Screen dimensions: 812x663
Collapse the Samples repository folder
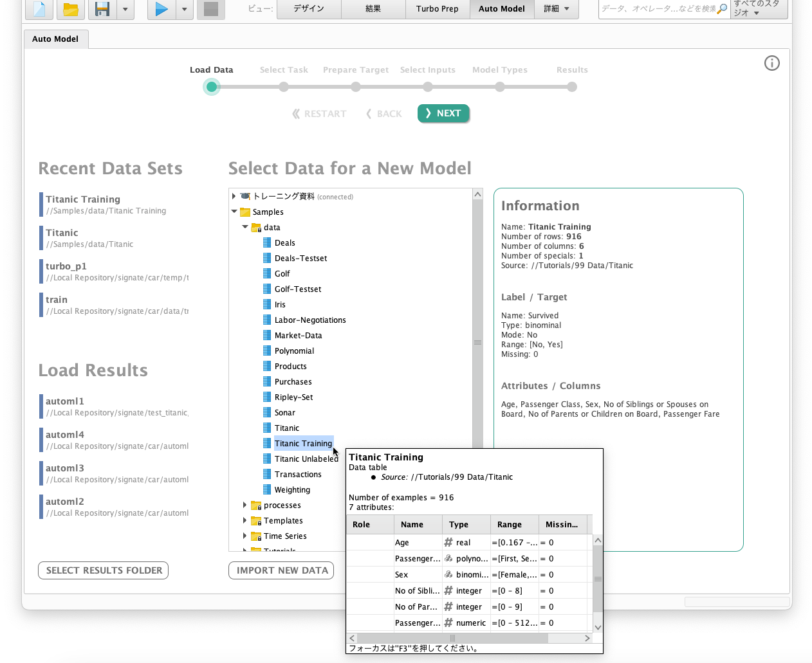(234, 212)
